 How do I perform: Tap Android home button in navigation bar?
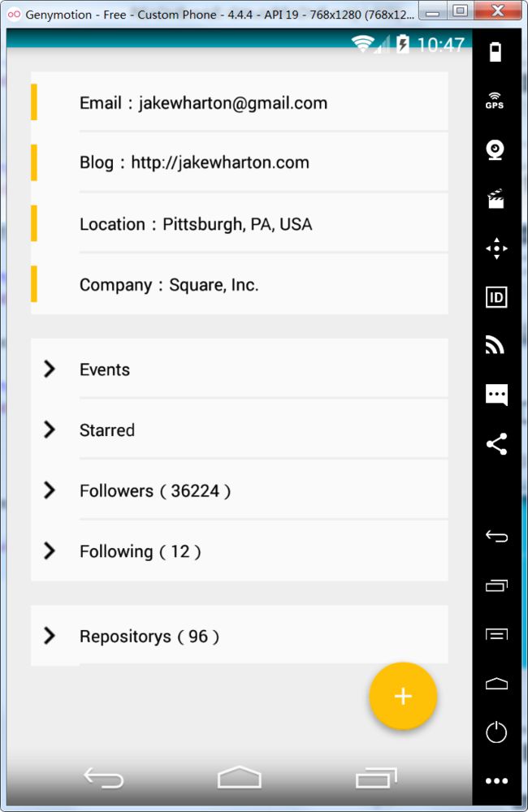[x=240, y=777]
